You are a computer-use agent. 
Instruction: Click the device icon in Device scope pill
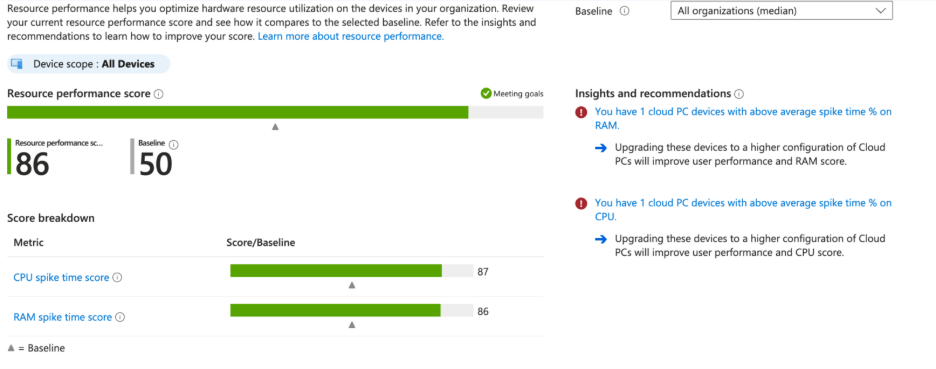pyautogui.click(x=17, y=64)
